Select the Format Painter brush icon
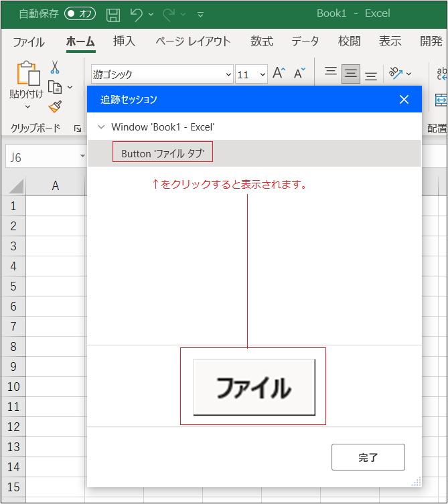 pyautogui.click(x=55, y=107)
